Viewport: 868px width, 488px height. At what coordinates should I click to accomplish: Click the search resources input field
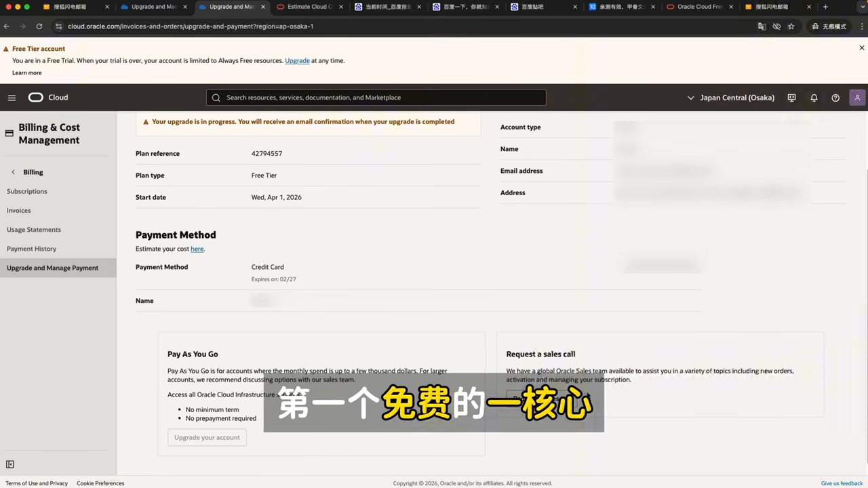pyautogui.click(x=376, y=98)
